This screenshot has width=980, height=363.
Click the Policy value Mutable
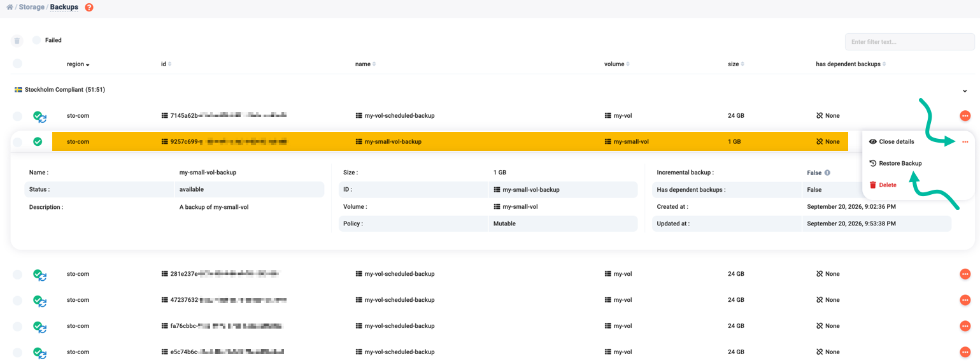point(504,224)
